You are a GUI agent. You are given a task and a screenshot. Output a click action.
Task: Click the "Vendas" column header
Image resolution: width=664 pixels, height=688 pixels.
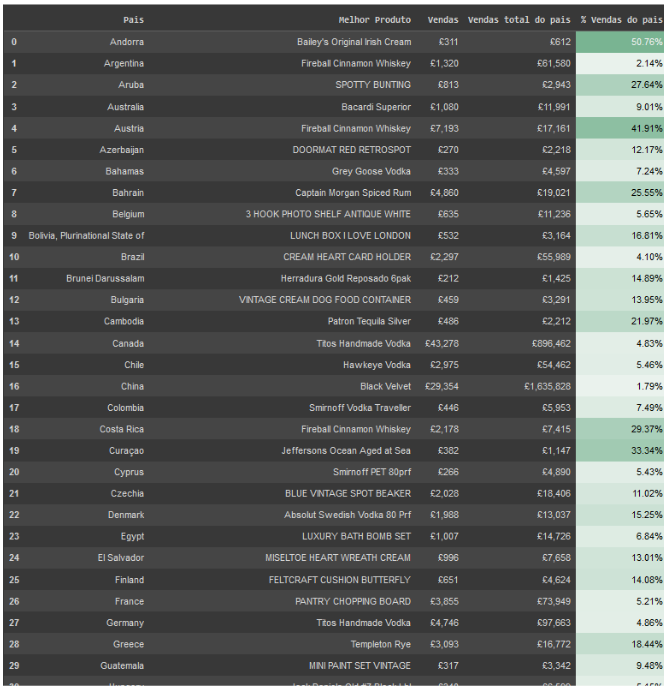pyautogui.click(x=443, y=19)
